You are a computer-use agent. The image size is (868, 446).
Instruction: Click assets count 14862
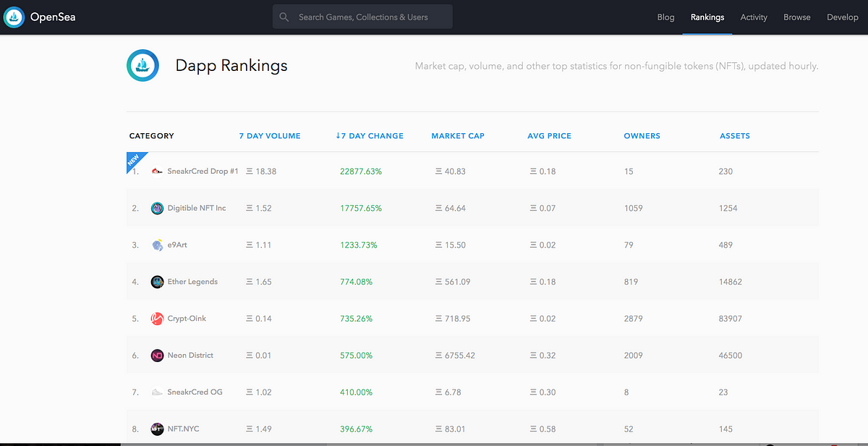click(731, 282)
